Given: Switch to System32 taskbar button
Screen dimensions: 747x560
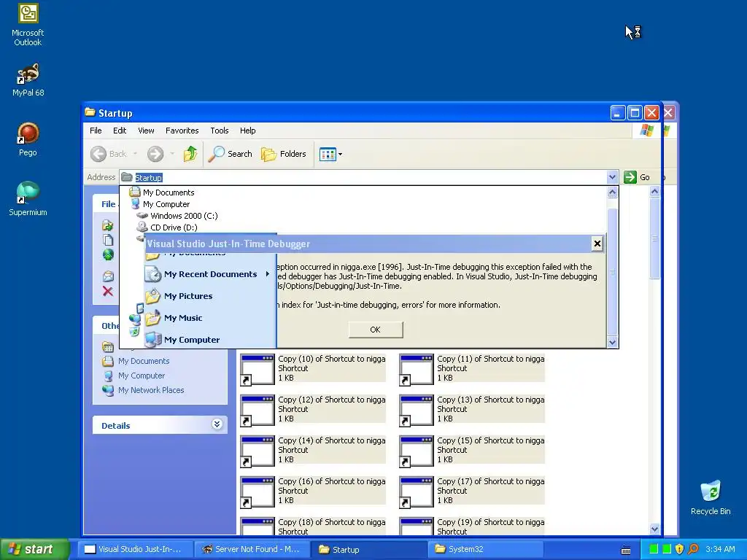Looking at the screenshot, I should pos(486,549).
